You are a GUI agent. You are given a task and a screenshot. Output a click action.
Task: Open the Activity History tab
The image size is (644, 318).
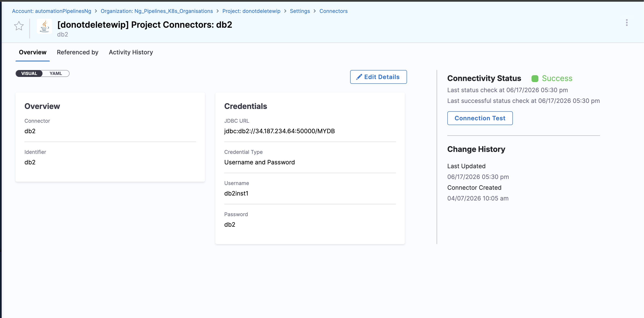pyautogui.click(x=131, y=52)
